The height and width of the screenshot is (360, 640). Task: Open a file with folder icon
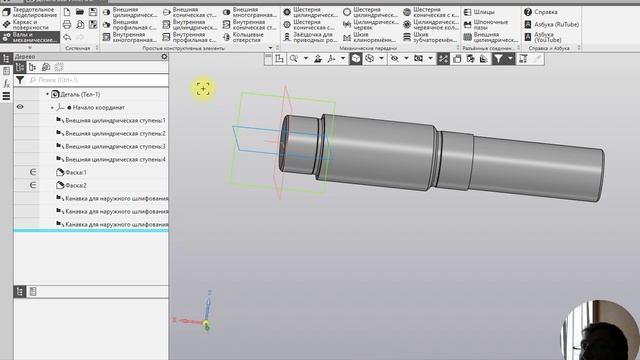tap(80, 12)
